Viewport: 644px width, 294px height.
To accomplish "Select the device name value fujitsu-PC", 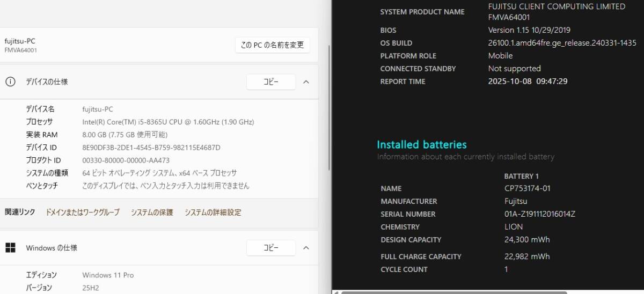I will [x=98, y=109].
